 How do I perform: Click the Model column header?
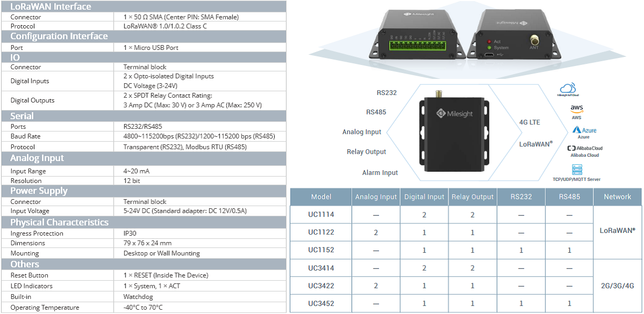(x=321, y=197)
